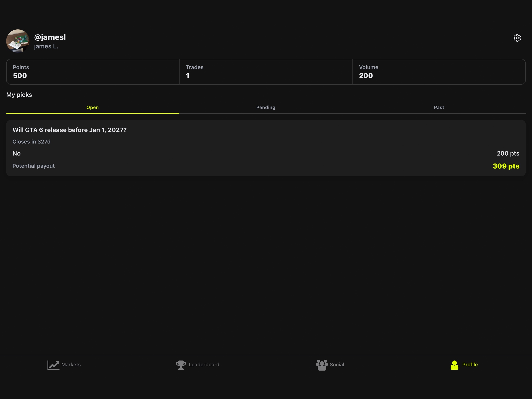Click the james L. display name
The image size is (532, 399).
coord(46,46)
